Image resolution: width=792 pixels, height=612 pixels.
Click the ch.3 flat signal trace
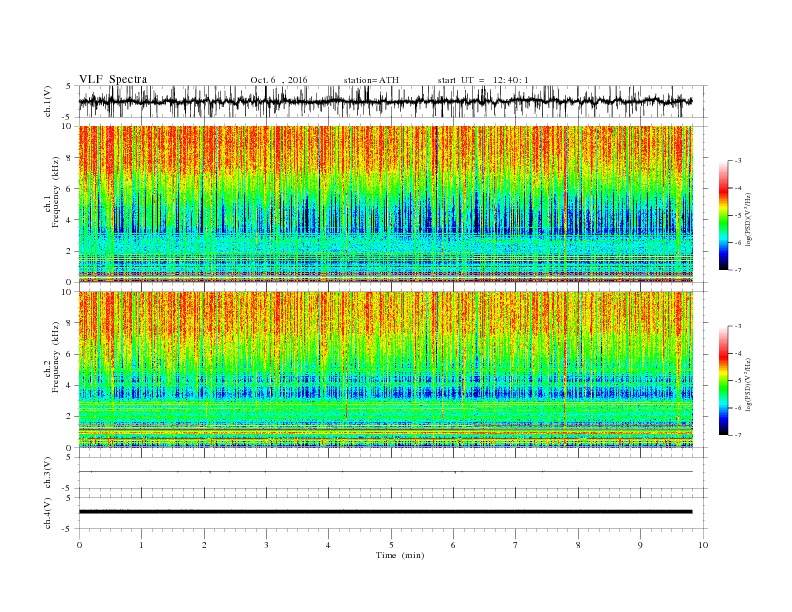(x=385, y=472)
